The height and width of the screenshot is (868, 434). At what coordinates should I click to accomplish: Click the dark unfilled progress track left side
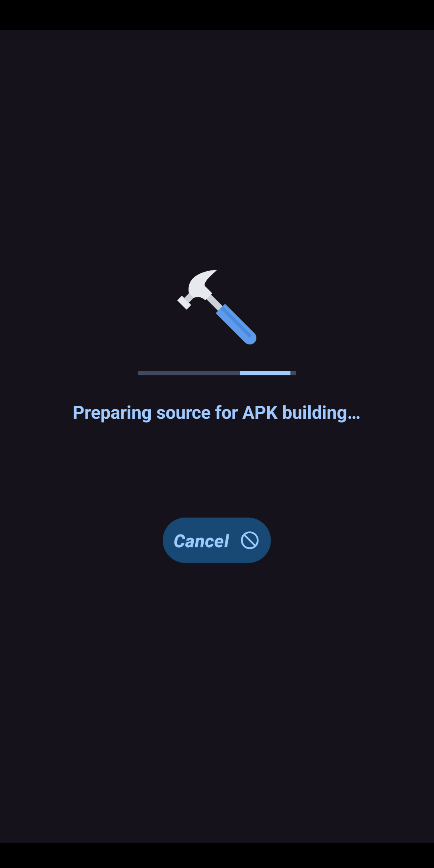click(189, 373)
